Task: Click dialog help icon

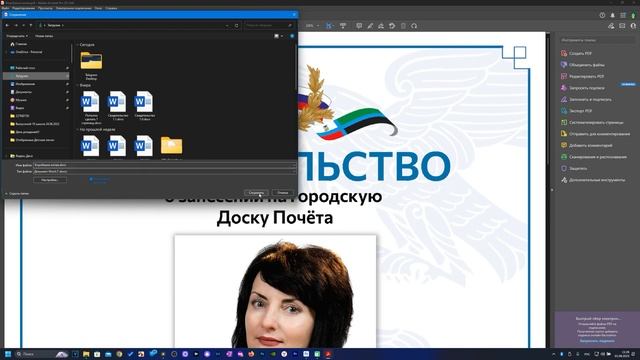Action: [x=292, y=36]
